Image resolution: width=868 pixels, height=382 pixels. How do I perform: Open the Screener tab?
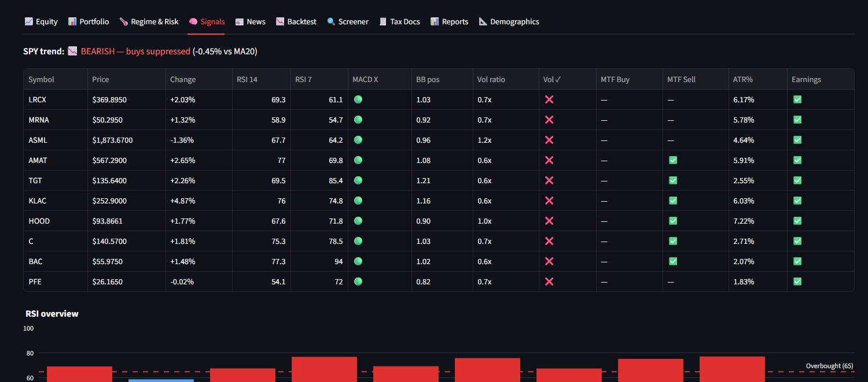(x=348, y=21)
